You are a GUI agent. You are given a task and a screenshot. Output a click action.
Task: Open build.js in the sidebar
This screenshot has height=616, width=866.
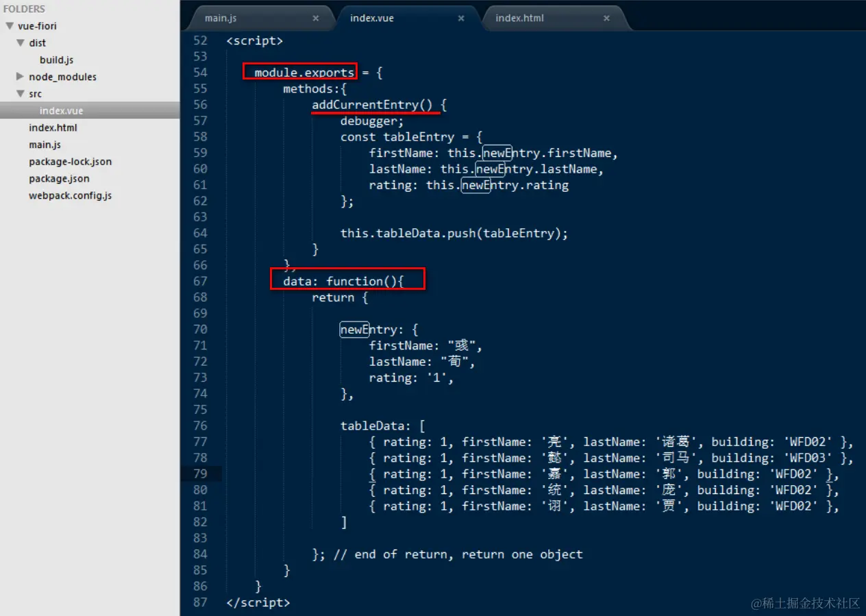tap(56, 60)
